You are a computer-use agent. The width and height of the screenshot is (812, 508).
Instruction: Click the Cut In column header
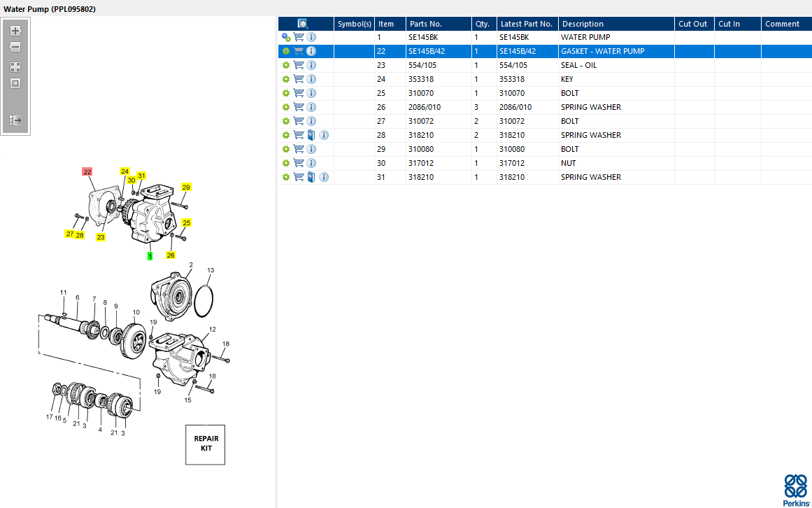737,24
